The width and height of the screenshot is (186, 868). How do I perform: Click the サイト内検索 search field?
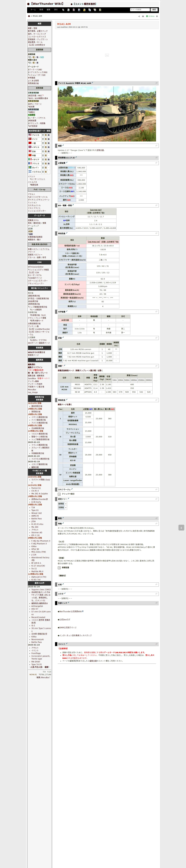tap(140, 10)
